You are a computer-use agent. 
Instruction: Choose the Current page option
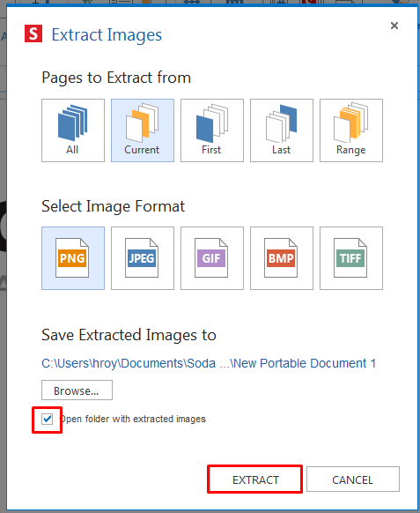pos(143,130)
